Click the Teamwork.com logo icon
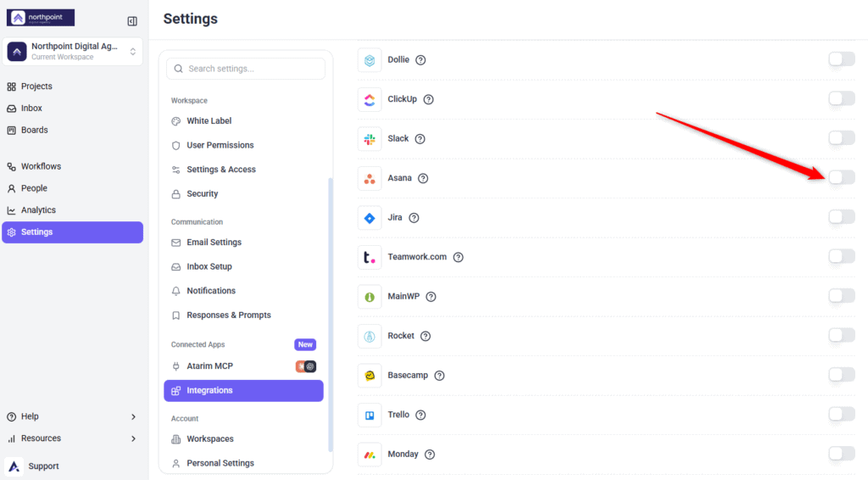The height and width of the screenshot is (480, 868). (x=370, y=257)
